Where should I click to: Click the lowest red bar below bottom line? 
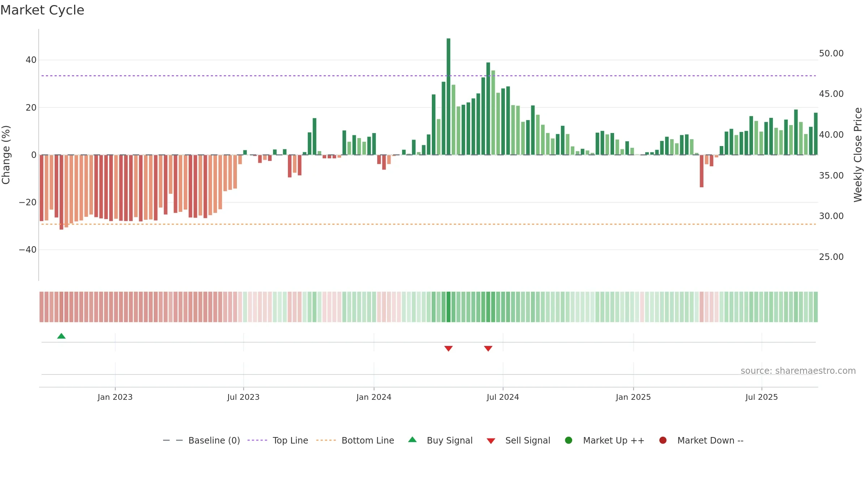(x=61, y=192)
